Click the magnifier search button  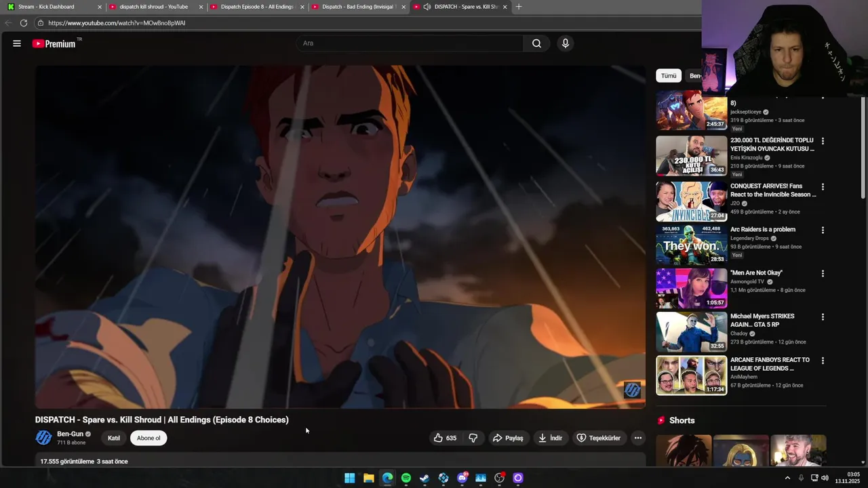pos(536,43)
